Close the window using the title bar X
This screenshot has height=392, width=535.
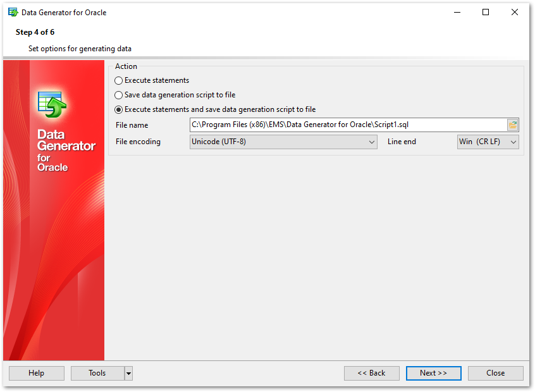(x=514, y=12)
